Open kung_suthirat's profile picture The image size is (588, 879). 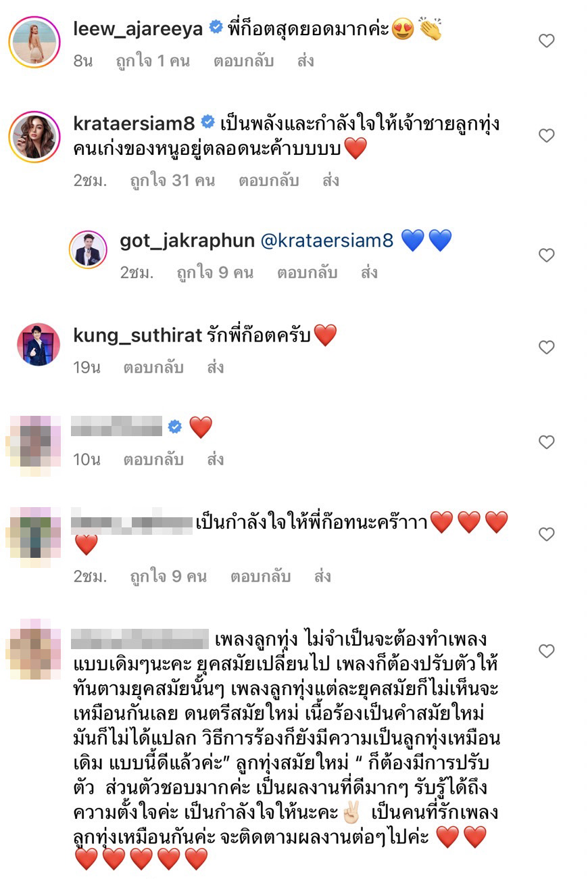39,344
